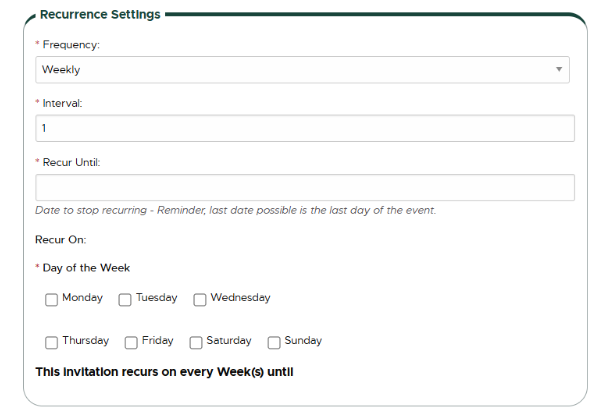Click the Frequency dropdown arrow
This screenshot has height=417, width=607.
coord(558,70)
